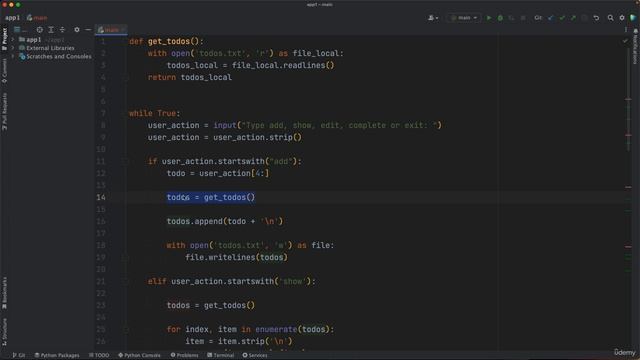The image size is (640, 360).
Task: Toggle the Bookmarks tool window stripe
Action: click(4, 293)
